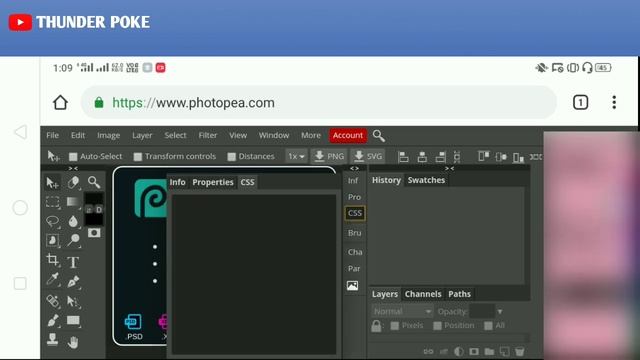Select the Zoom tool in the toolbox
This screenshot has width=640, height=360.
click(94, 182)
